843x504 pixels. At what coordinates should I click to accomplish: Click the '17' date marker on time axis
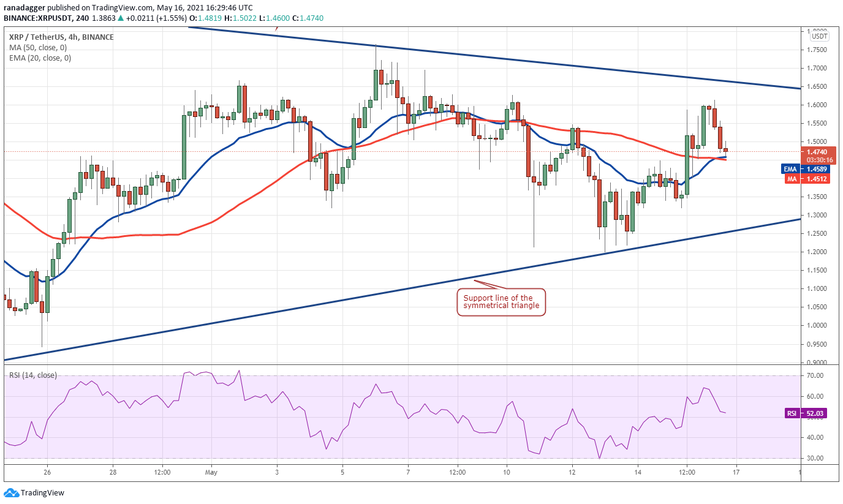(736, 473)
